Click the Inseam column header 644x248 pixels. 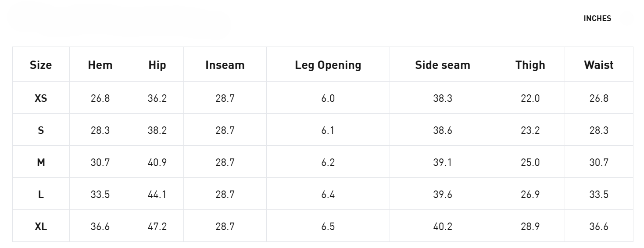coord(225,65)
